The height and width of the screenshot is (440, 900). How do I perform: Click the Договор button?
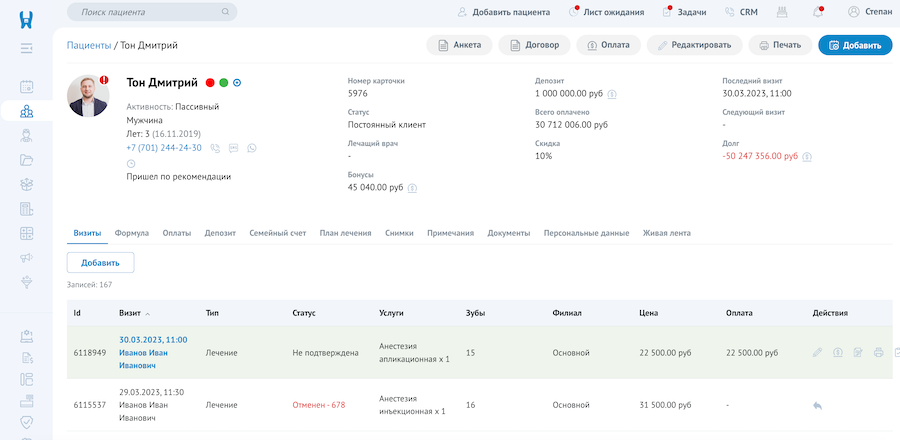point(535,45)
